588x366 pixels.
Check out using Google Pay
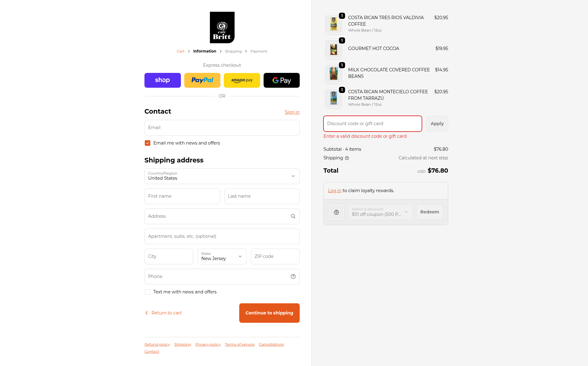click(281, 80)
